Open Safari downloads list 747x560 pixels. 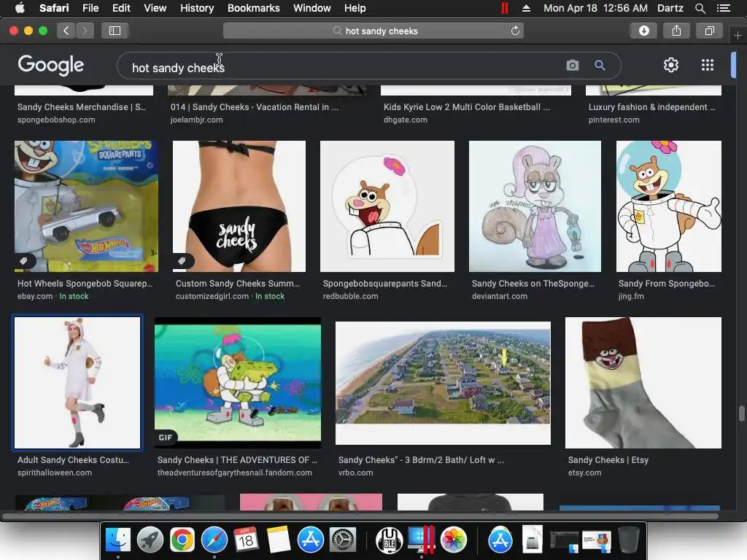tap(643, 31)
